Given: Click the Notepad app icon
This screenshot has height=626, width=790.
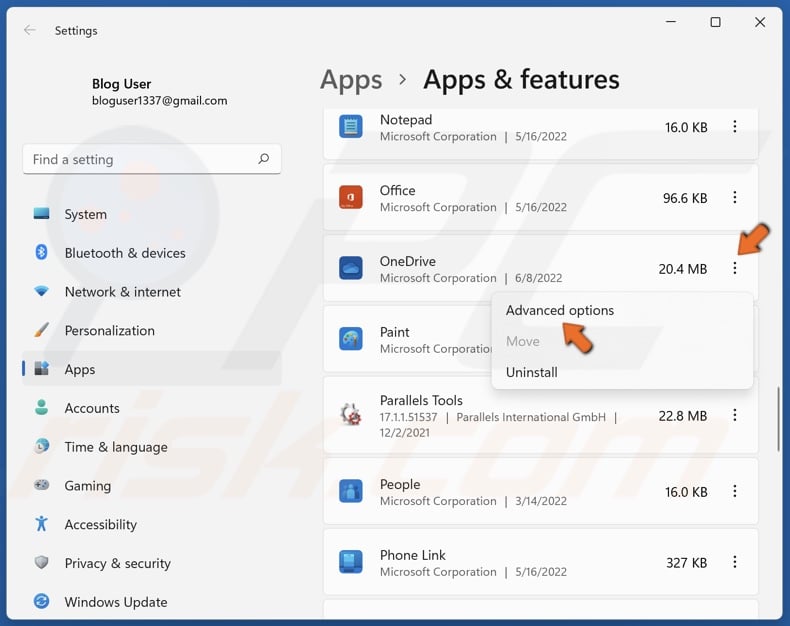Looking at the screenshot, I should pyautogui.click(x=351, y=127).
